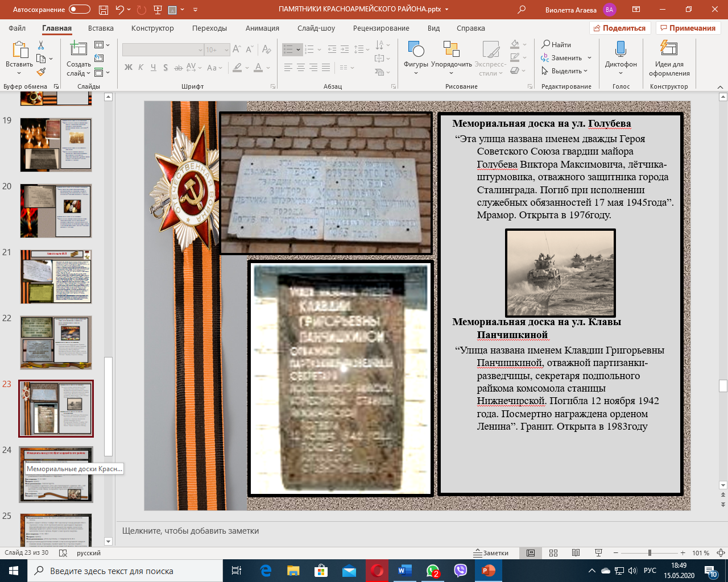Create a new slide with Создать слайд icon

coord(78,50)
